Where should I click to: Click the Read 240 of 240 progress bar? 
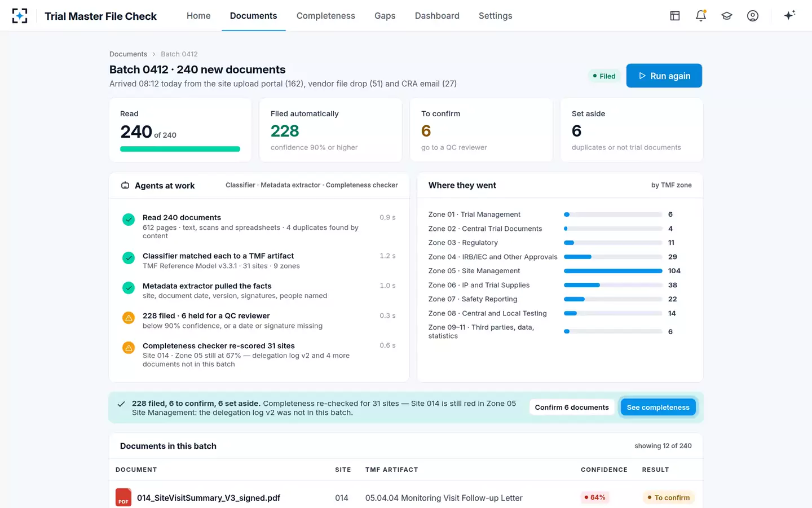(x=180, y=149)
